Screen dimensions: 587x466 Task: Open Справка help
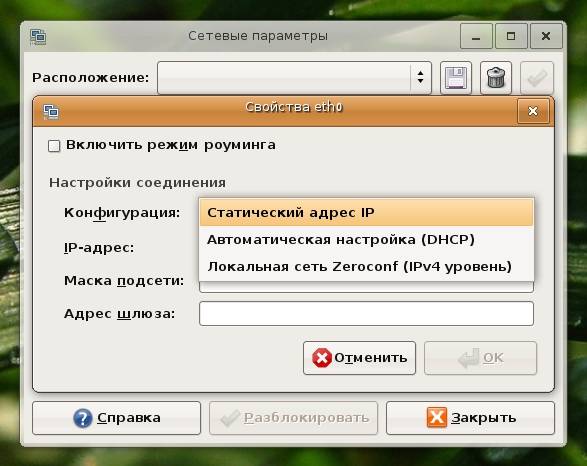[x=116, y=418]
